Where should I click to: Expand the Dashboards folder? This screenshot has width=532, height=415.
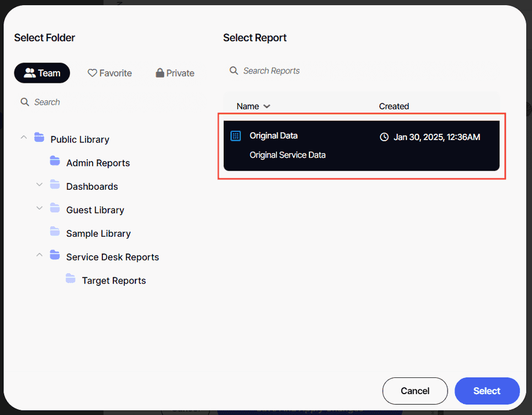click(x=39, y=185)
